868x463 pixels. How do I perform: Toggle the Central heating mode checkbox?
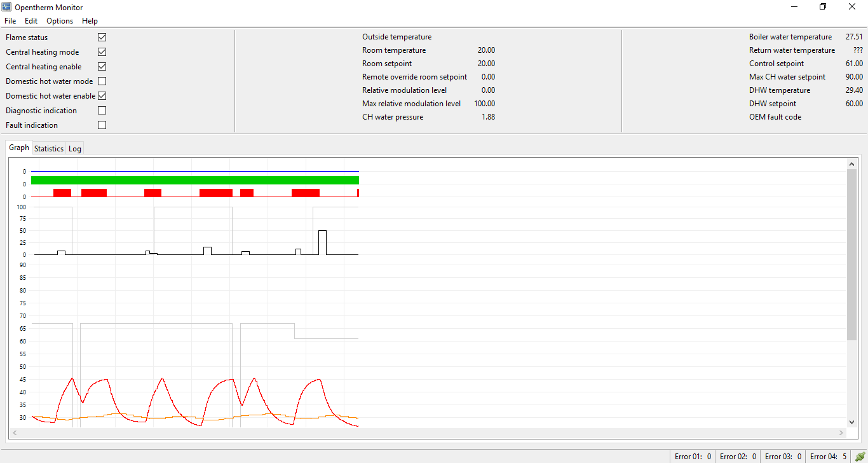point(102,52)
